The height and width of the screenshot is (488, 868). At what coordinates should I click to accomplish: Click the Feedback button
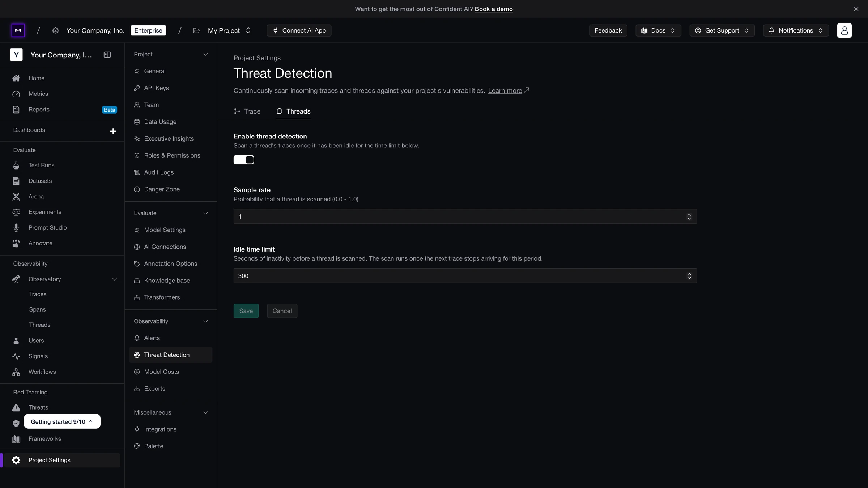(x=608, y=30)
